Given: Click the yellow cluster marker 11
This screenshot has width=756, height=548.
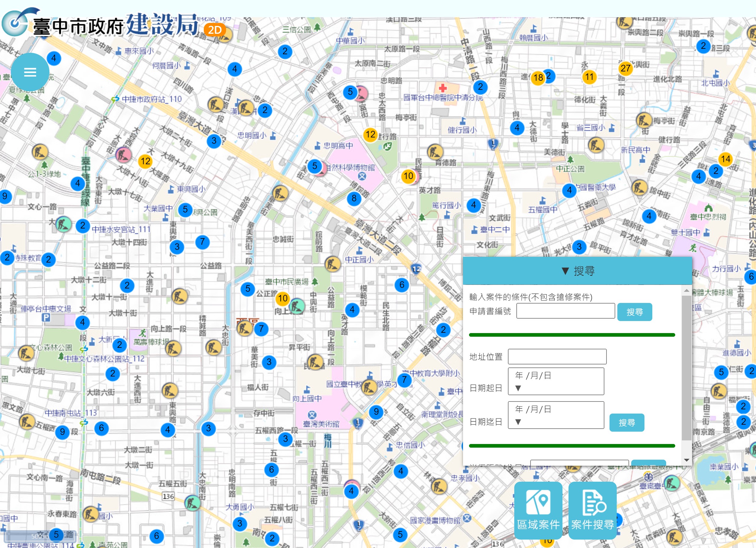Looking at the screenshot, I should coord(589,77).
